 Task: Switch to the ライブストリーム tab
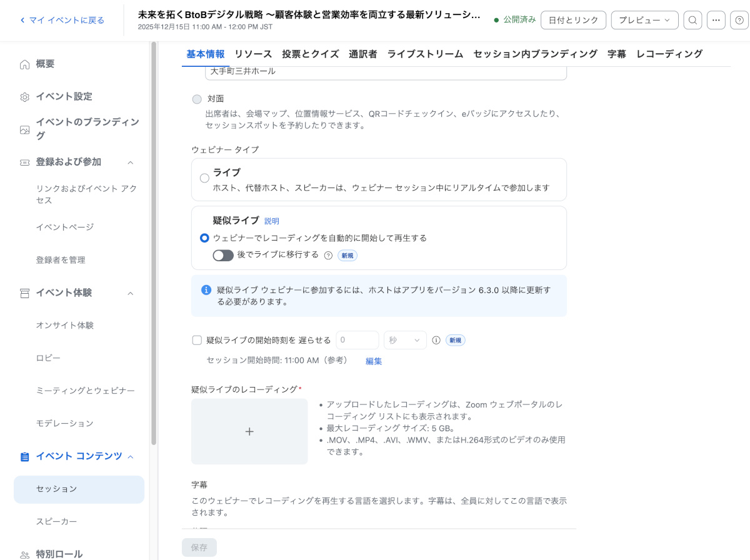coord(425,54)
